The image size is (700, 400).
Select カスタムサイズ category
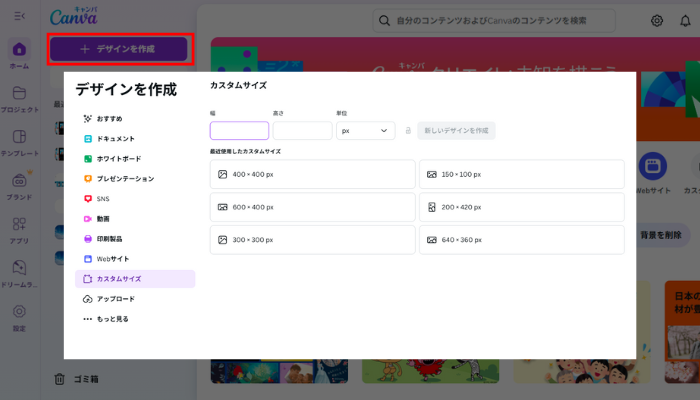(x=135, y=279)
